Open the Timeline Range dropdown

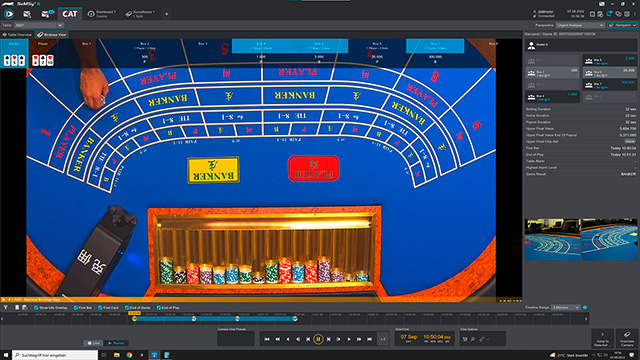click(566, 307)
